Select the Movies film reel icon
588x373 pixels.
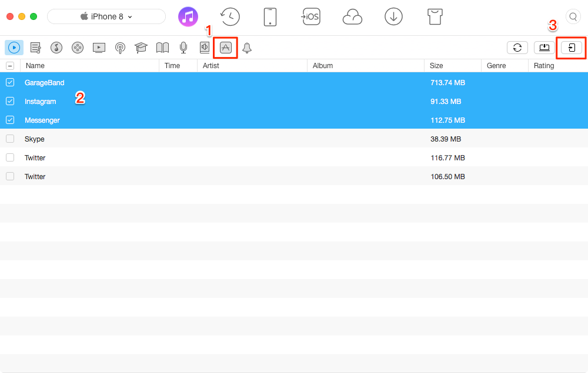tap(78, 48)
